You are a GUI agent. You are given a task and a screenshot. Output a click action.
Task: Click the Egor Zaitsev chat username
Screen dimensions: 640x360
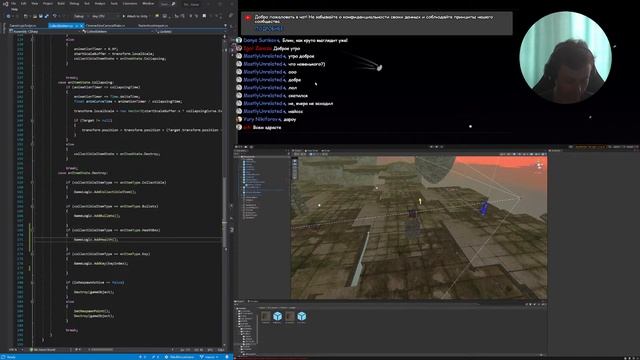(x=257, y=48)
